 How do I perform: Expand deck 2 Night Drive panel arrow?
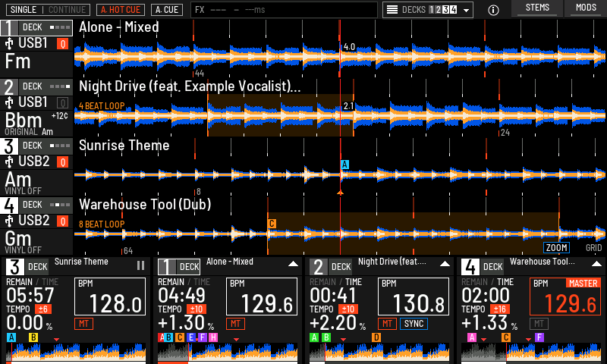445,264
